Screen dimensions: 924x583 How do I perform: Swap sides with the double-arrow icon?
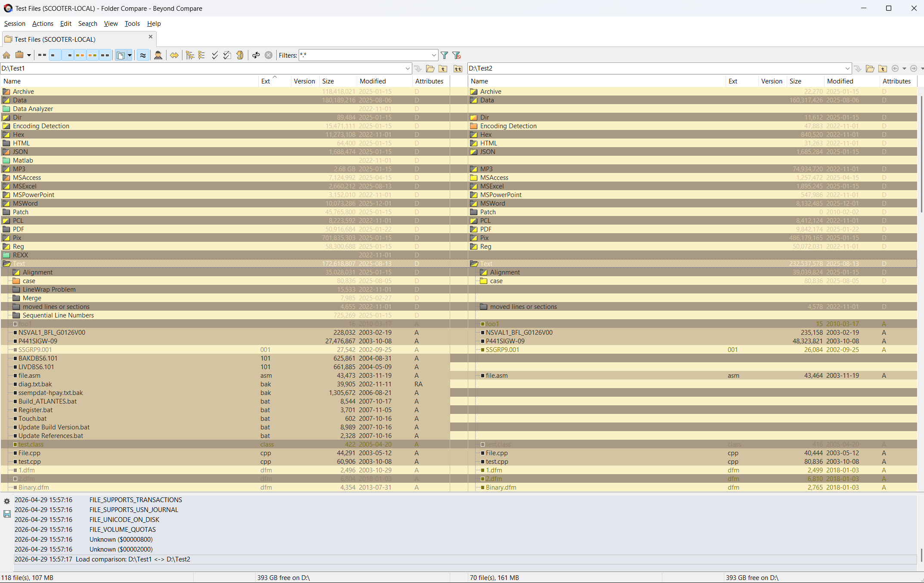pos(174,55)
